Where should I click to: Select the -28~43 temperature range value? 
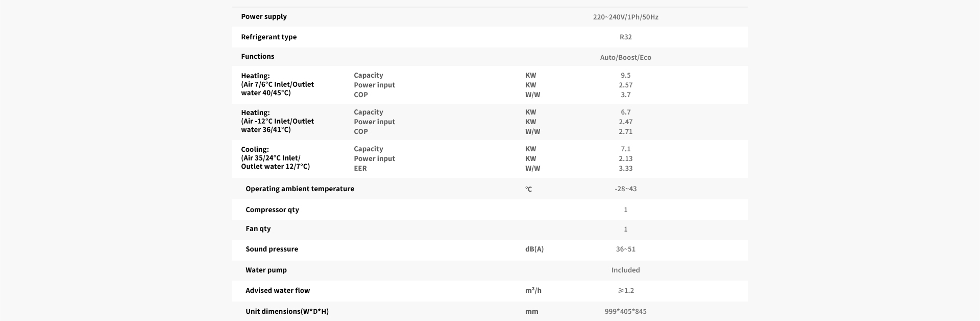pyautogui.click(x=625, y=189)
